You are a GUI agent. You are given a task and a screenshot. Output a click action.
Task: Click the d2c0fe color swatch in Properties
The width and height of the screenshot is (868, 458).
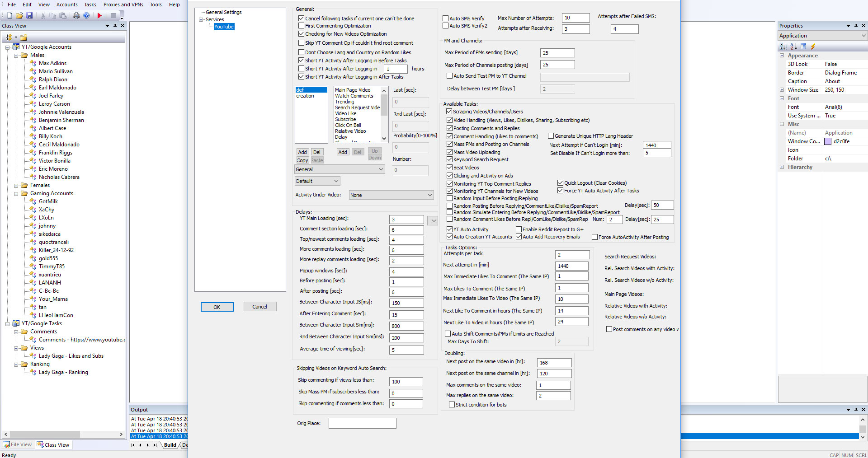pyautogui.click(x=828, y=141)
